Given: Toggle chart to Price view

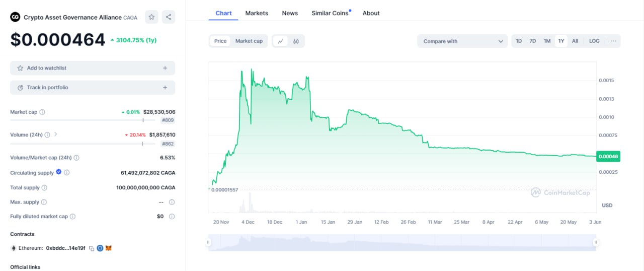Looking at the screenshot, I should [220, 41].
